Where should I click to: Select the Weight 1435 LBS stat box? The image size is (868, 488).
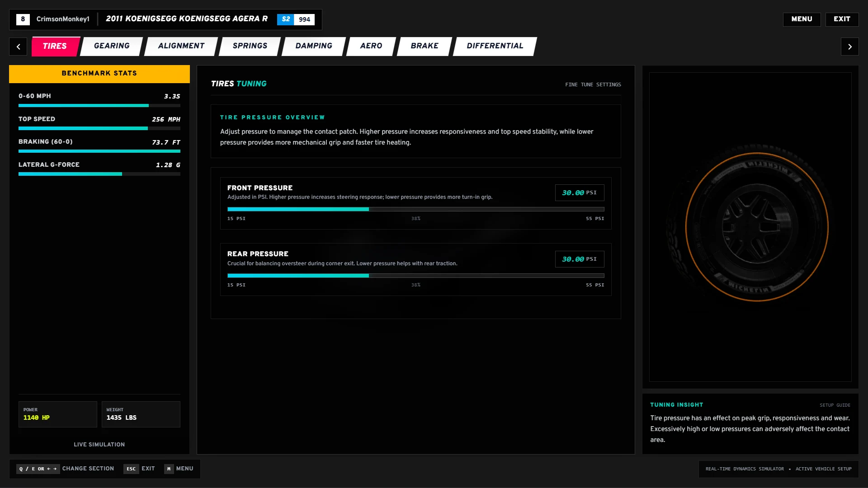coord(141,414)
